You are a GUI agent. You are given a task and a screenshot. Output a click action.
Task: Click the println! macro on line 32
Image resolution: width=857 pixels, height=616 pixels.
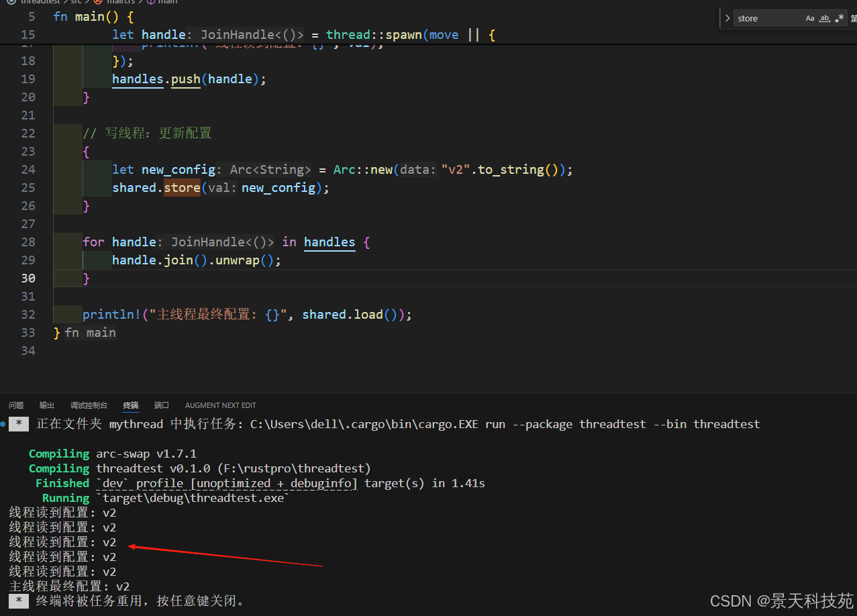pos(112,315)
